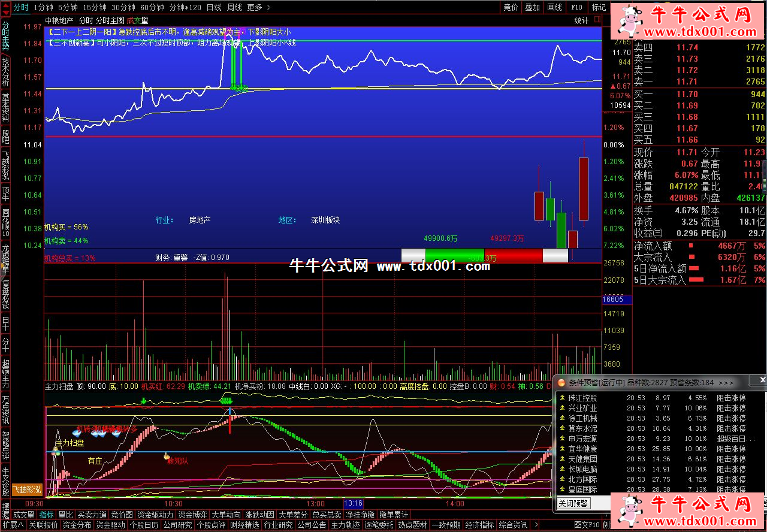The image size is (767, 532).
Task: Open the 周线 weekly chart tab
Action: point(234,7)
